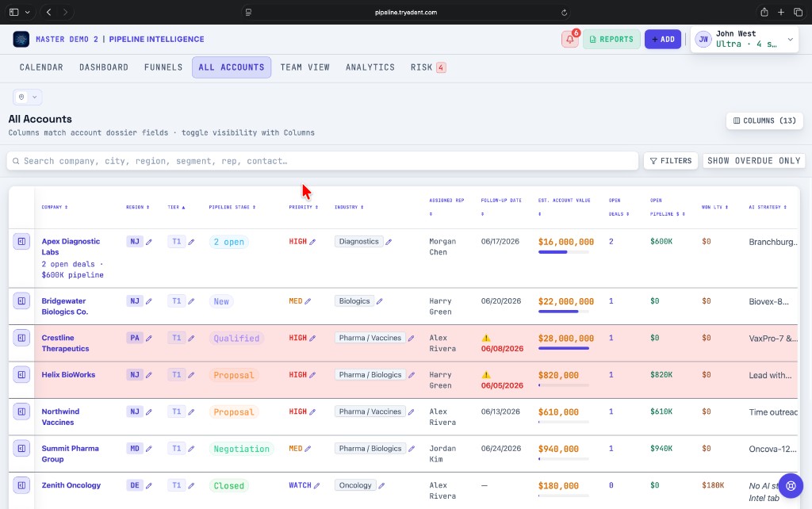Open the location pin dropdown selector
The width and height of the screenshot is (812, 509).
28,97
